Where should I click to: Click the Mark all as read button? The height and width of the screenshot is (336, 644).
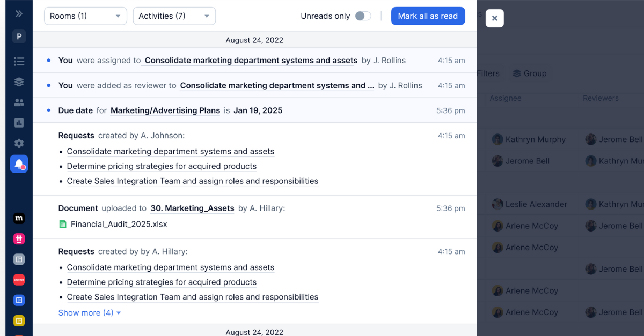(428, 16)
